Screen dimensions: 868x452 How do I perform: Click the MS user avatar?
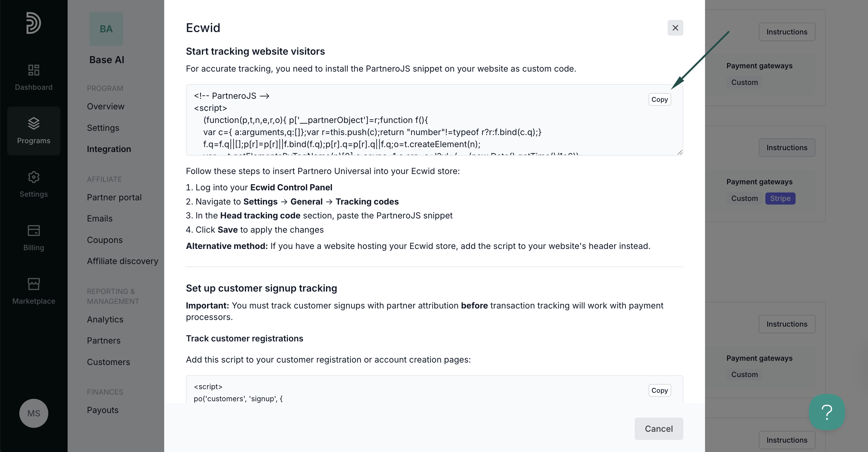pyautogui.click(x=34, y=413)
